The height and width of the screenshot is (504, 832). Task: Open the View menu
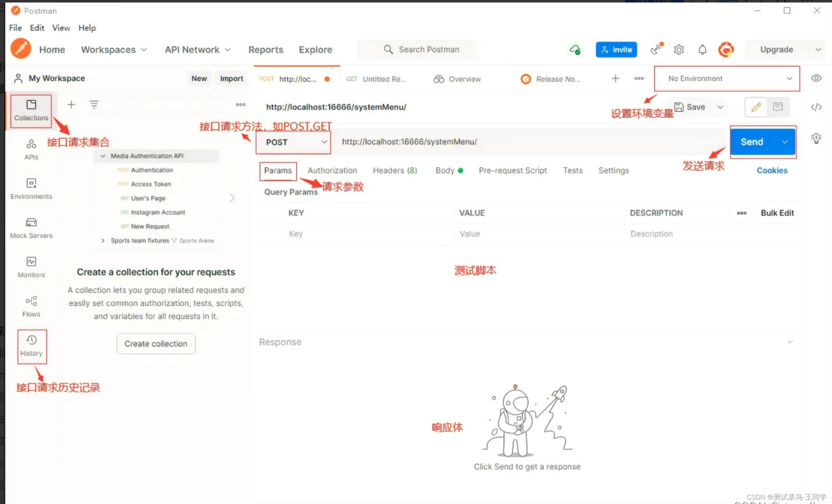(x=61, y=28)
